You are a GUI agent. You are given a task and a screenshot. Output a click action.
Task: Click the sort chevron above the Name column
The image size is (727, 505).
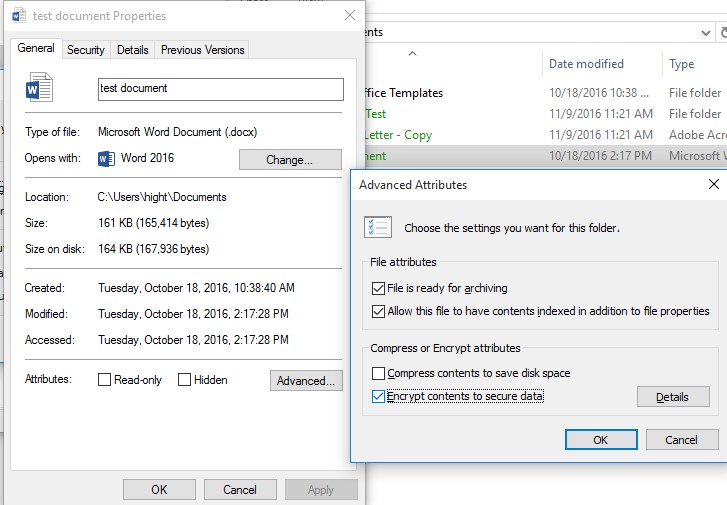(413, 53)
